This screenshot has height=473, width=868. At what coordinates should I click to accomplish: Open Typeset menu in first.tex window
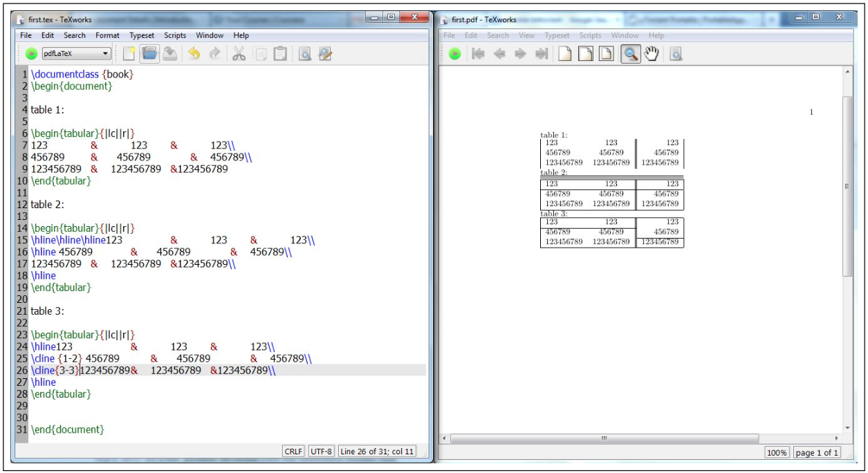coord(142,35)
